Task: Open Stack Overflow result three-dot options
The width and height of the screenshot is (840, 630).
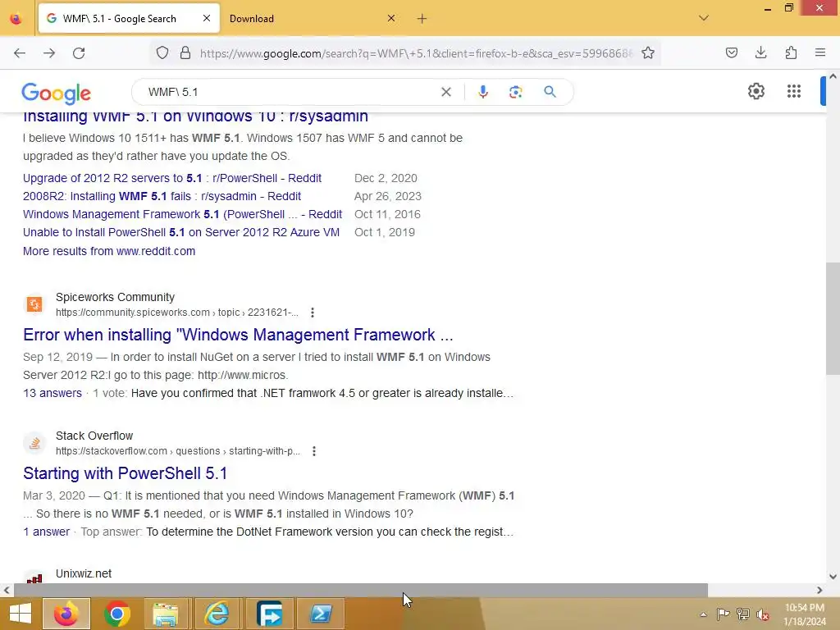Action: point(314,451)
